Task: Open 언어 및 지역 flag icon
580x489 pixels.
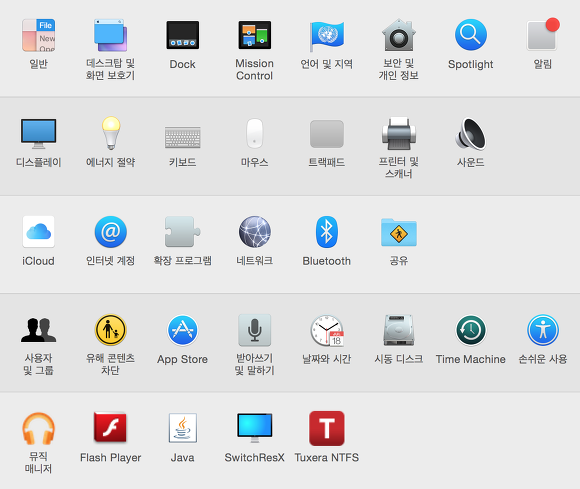Action: pyautogui.click(x=327, y=36)
